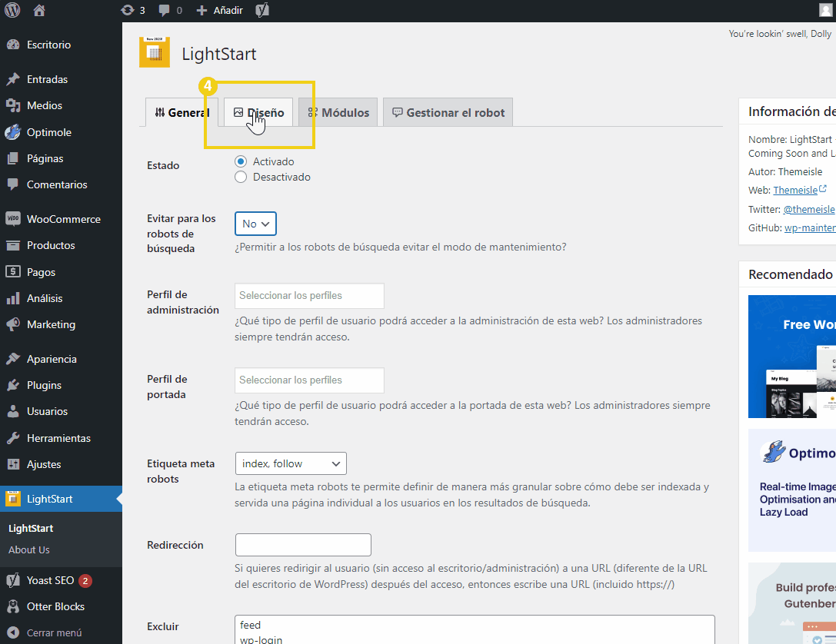Open Comentarios menu
This screenshot has width=836, height=644.
point(56,184)
